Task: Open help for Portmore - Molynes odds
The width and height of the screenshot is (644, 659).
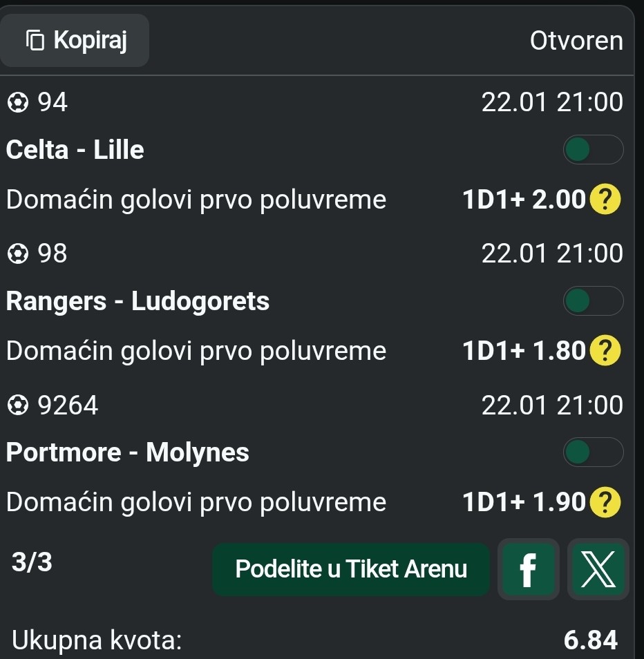Action: pos(606,502)
